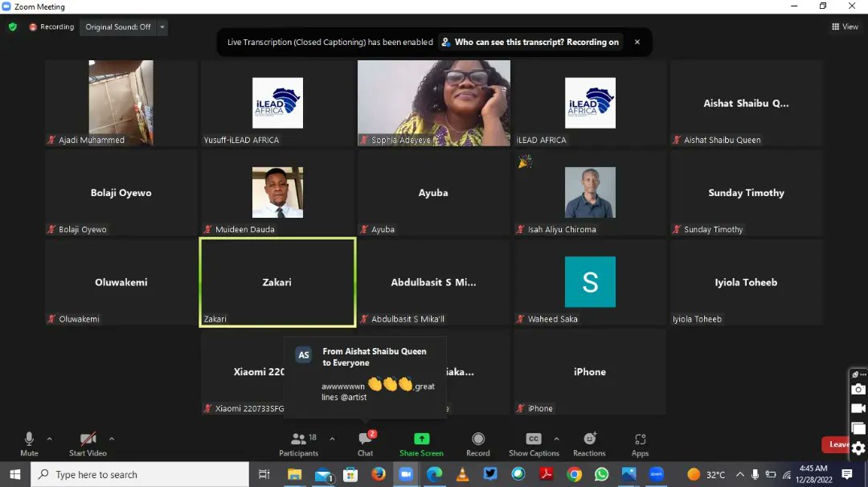Switch layout with the View button

tap(845, 27)
